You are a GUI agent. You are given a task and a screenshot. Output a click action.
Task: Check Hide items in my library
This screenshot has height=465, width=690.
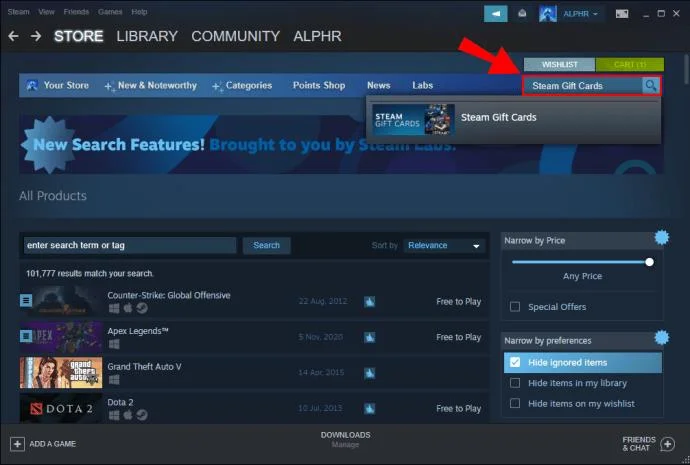pos(515,383)
